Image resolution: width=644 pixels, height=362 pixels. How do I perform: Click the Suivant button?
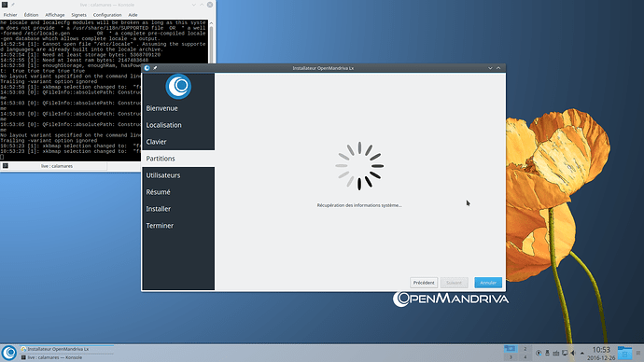(454, 283)
